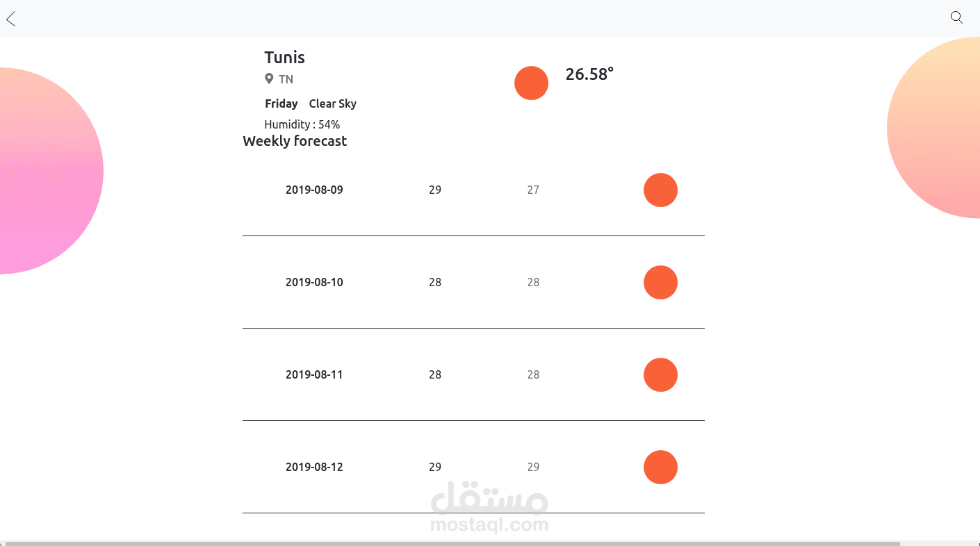The width and height of the screenshot is (980, 546).
Task: Select the 2019-08-09 forecast date
Action: point(314,190)
